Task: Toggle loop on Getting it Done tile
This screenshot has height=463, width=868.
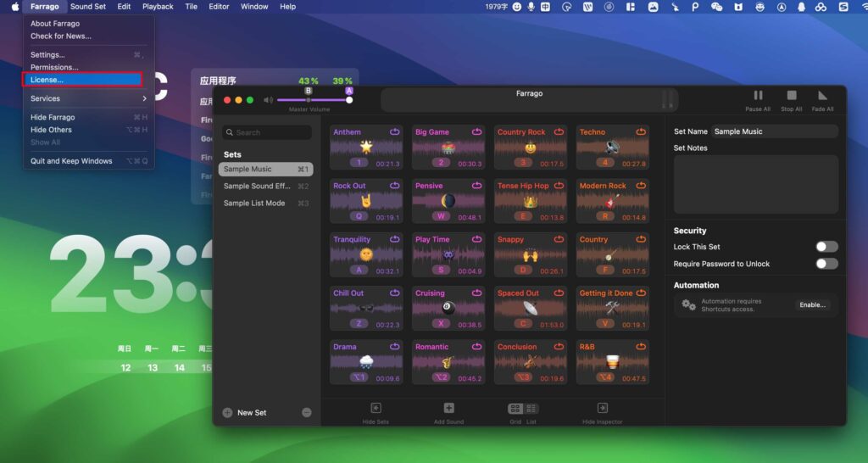Action: pyautogui.click(x=641, y=293)
